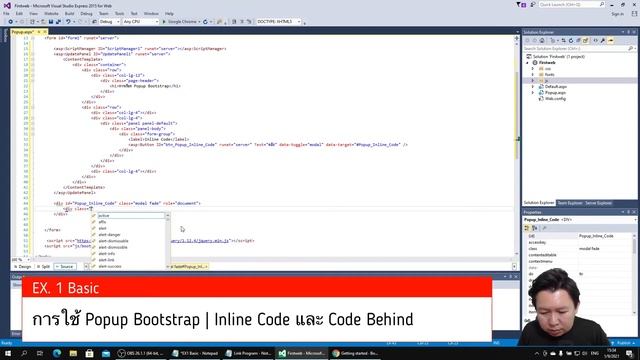
Task: Switch to the Design view button
Action: point(22,267)
